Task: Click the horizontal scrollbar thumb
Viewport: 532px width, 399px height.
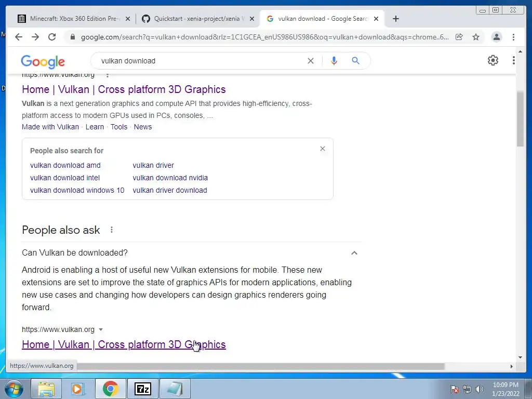Action: [260, 366]
